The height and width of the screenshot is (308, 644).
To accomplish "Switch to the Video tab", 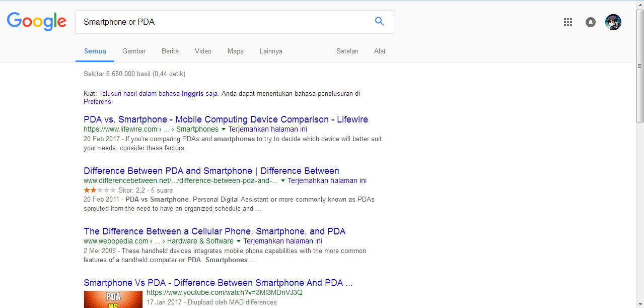I will pos(203,51).
